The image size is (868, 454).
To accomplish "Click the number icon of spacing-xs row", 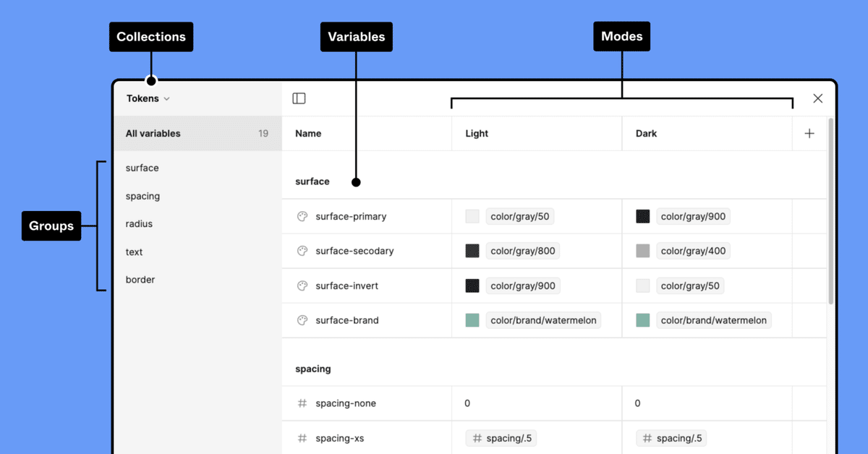I will click(x=302, y=438).
